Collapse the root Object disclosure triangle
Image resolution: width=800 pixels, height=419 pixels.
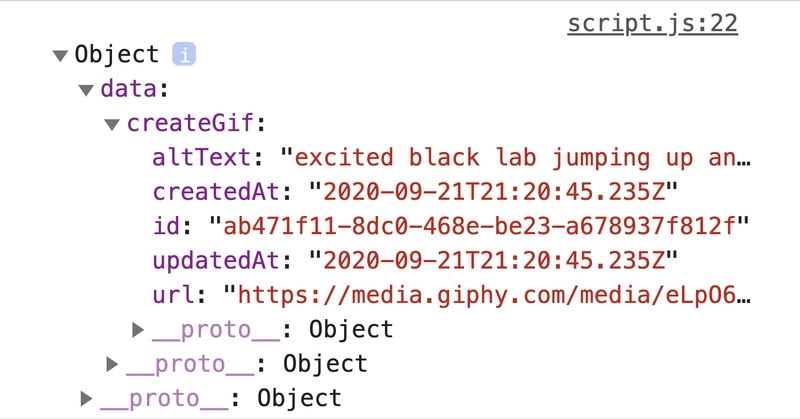point(60,55)
